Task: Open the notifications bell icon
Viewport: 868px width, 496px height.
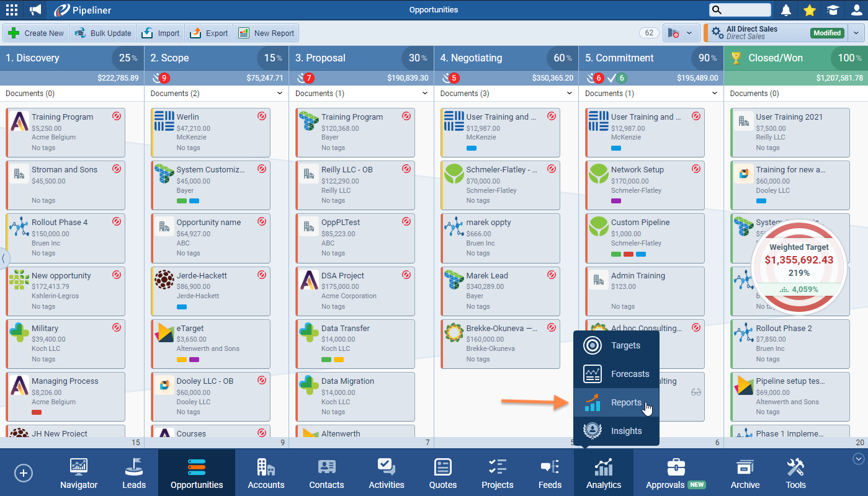Action: (x=786, y=10)
